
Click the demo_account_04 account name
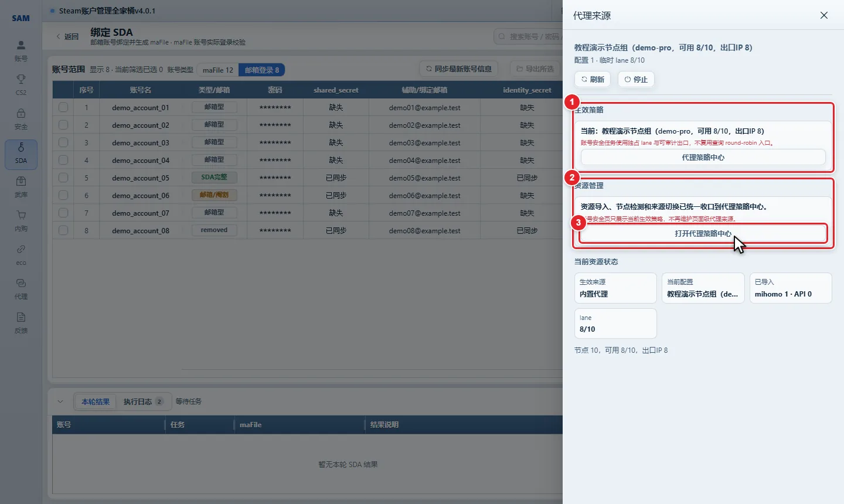pos(141,160)
